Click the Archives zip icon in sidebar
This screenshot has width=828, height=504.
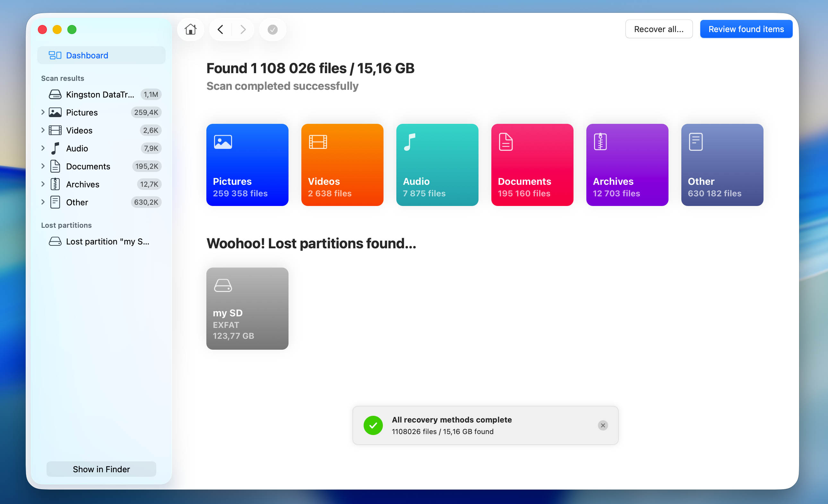coord(55,184)
